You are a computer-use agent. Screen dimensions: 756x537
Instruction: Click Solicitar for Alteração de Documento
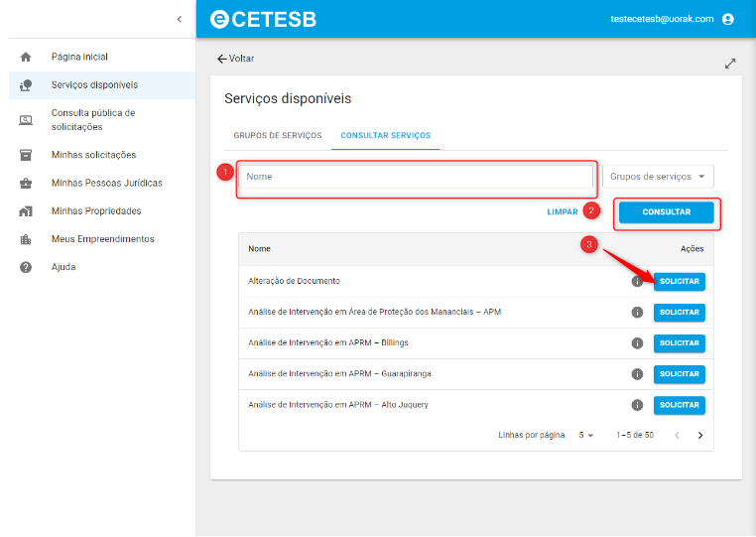tap(679, 282)
